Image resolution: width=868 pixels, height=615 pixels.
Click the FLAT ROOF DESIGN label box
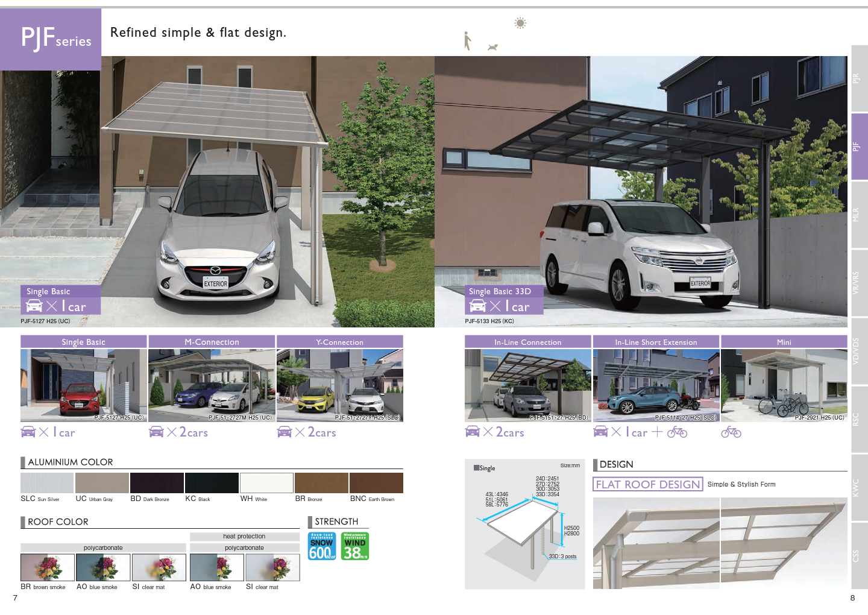pyautogui.click(x=648, y=484)
